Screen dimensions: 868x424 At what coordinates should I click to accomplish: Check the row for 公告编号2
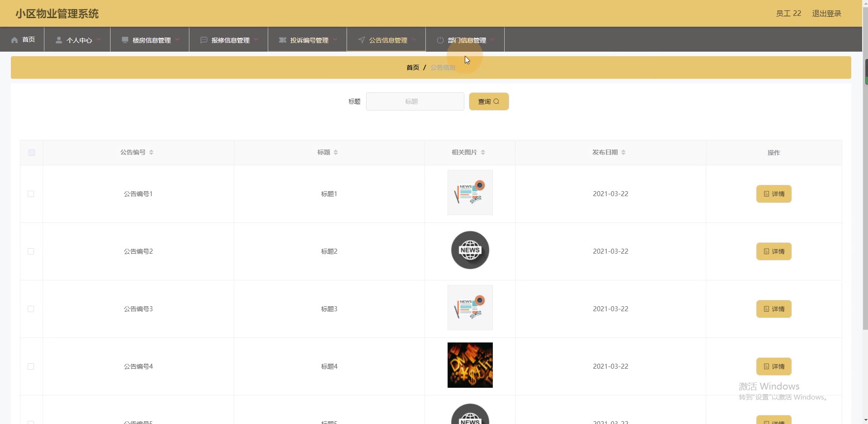pyautogui.click(x=31, y=251)
